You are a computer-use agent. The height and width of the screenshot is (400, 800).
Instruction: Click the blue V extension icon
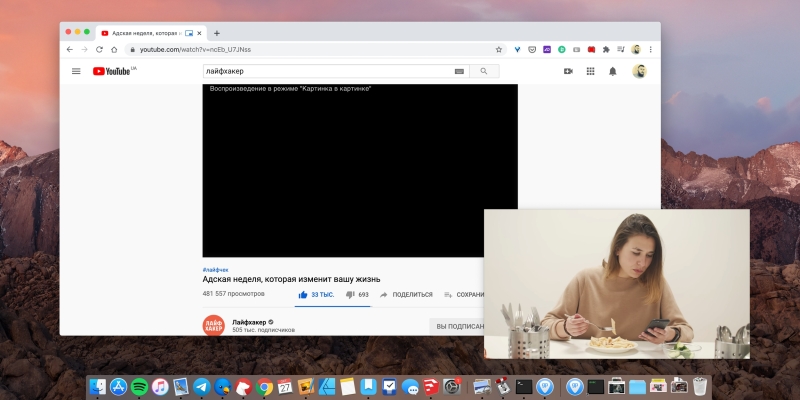[x=517, y=49]
